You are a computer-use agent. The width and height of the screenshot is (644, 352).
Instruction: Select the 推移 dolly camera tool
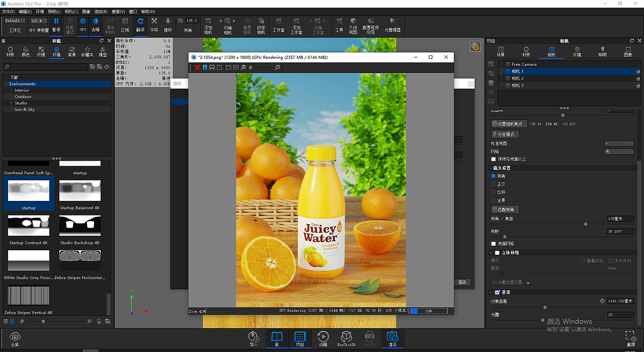coord(168,24)
